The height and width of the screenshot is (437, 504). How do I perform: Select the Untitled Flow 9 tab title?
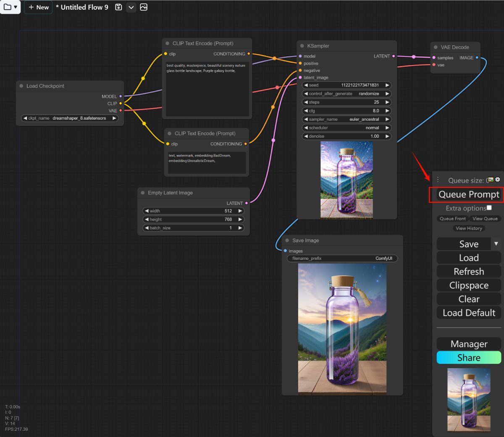82,7
